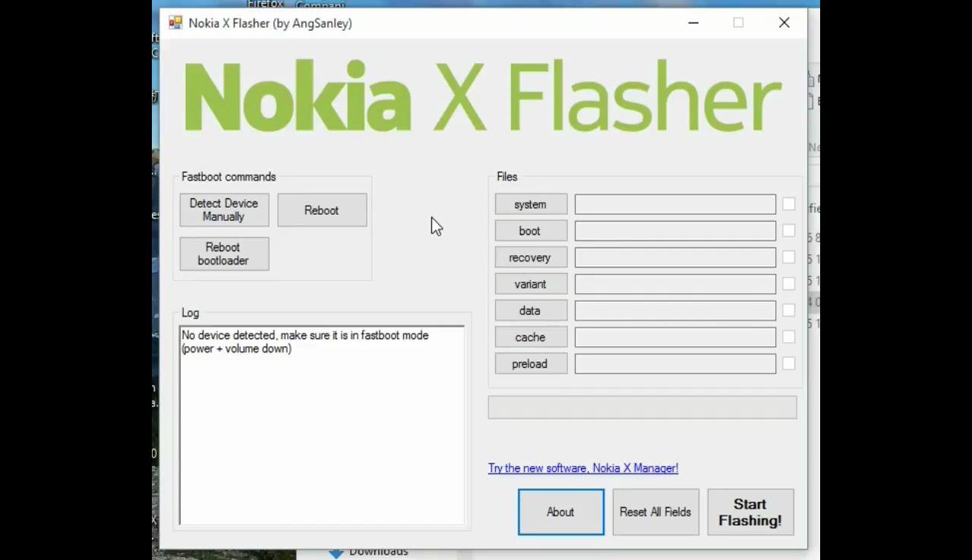Open the About dialog

click(561, 512)
